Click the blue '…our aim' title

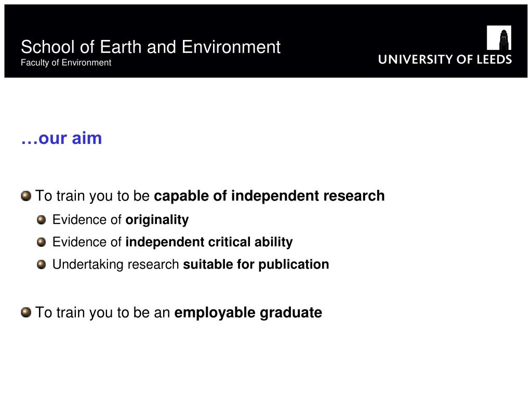coord(61,138)
